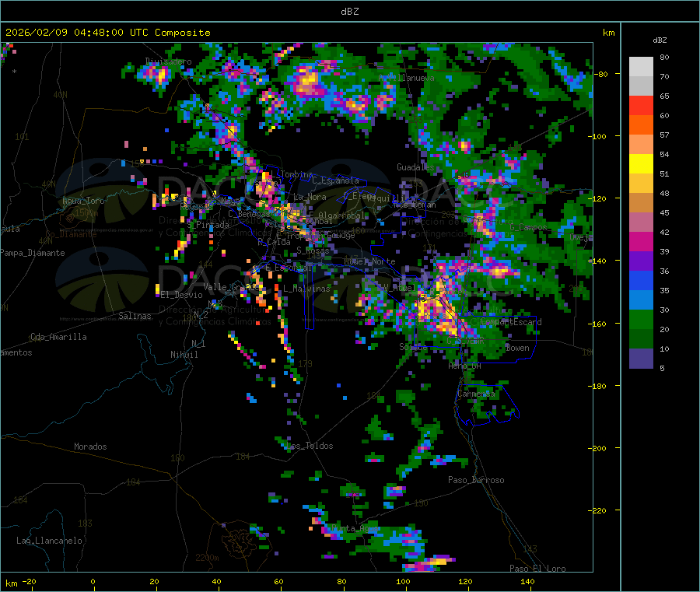Click the legend value '57'

pos(664,135)
